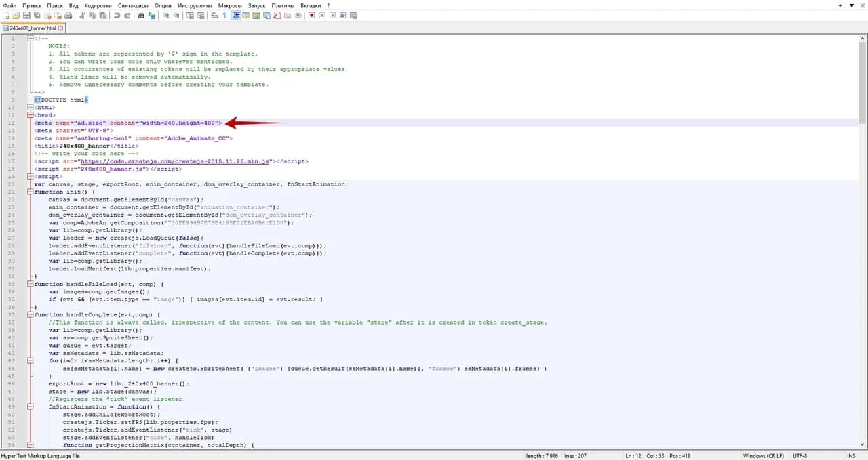Click the Copy toolbar icon
This screenshot has width=868, height=460.
click(92, 16)
